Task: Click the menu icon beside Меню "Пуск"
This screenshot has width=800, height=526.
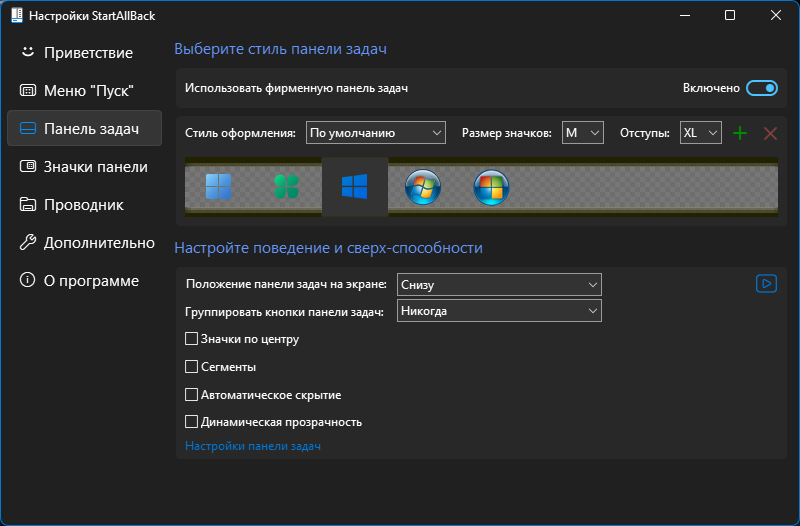Action: (x=28, y=90)
